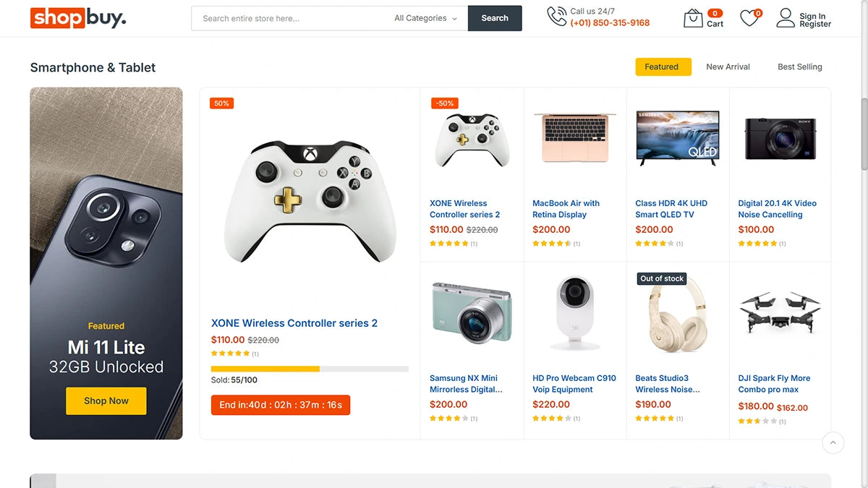Open the shopping Cart icon
Image resolution: width=868 pixels, height=488 pixels.
tap(693, 18)
